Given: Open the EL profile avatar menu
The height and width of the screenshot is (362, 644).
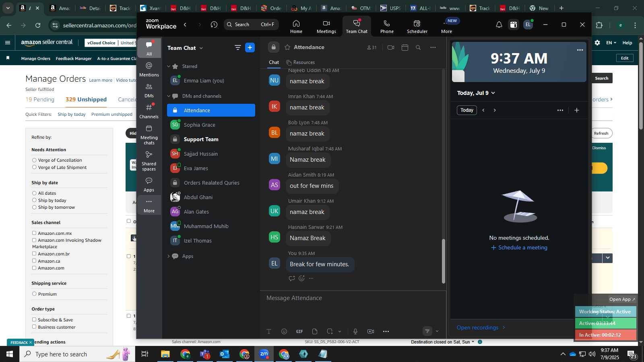Looking at the screenshot, I should coord(528,25).
